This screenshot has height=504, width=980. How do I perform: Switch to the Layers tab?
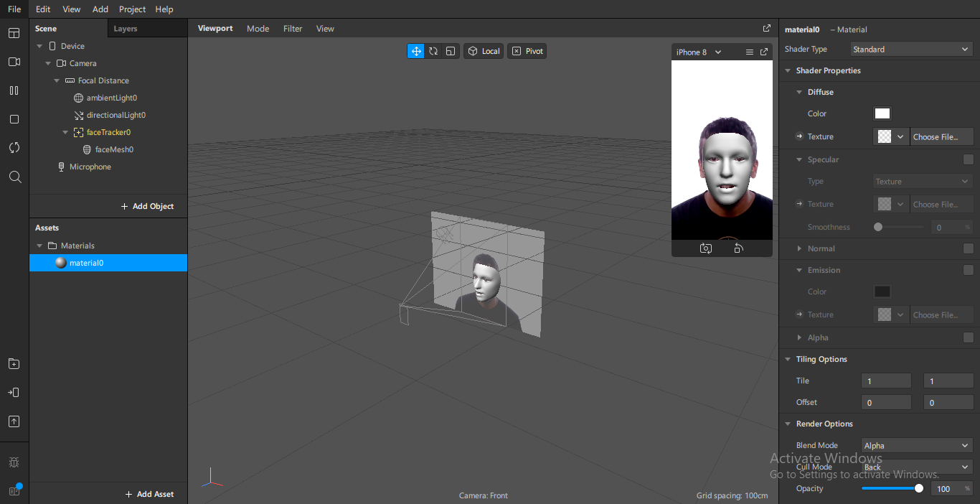(x=126, y=29)
